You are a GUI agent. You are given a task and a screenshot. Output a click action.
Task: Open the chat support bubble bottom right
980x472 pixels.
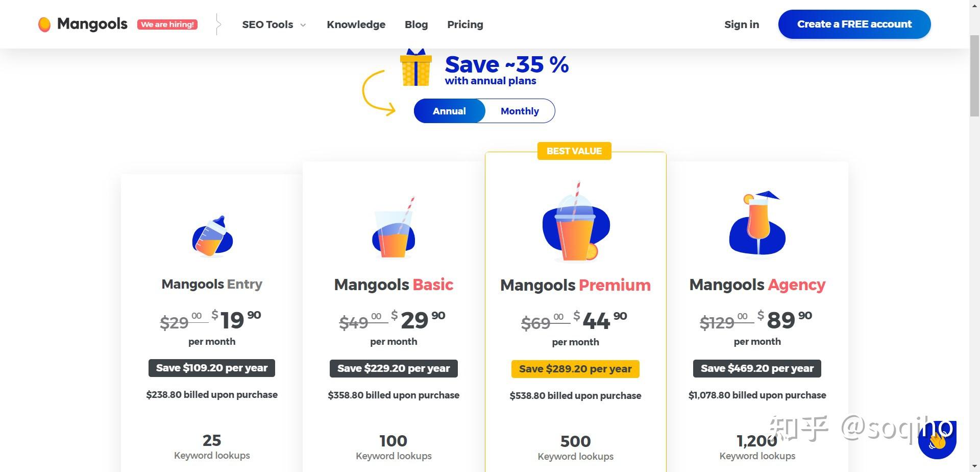pyautogui.click(x=938, y=440)
